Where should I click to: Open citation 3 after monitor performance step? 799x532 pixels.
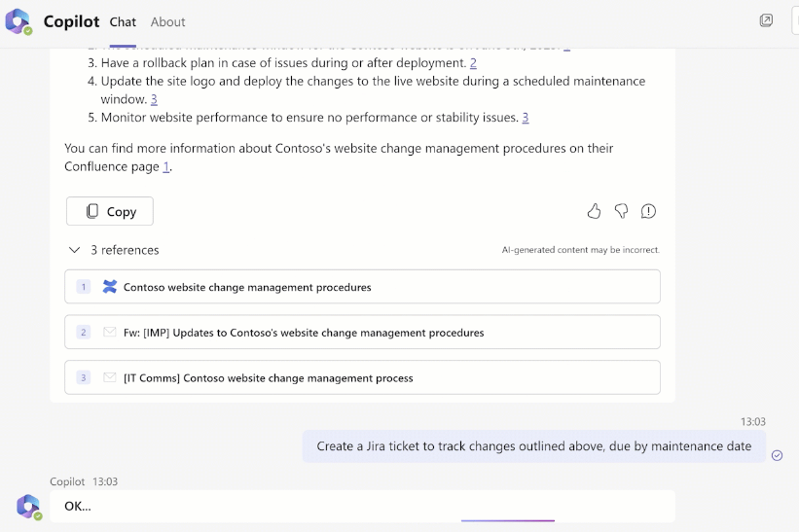click(526, 118)
